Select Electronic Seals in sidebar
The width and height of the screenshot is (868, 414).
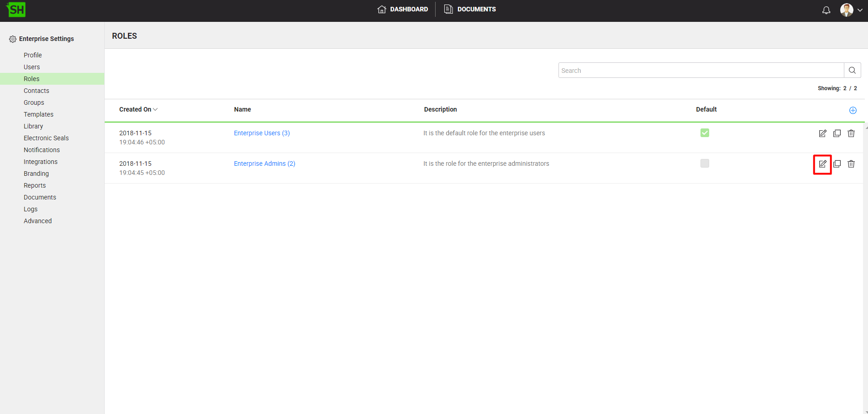click(x=46, y=138)
